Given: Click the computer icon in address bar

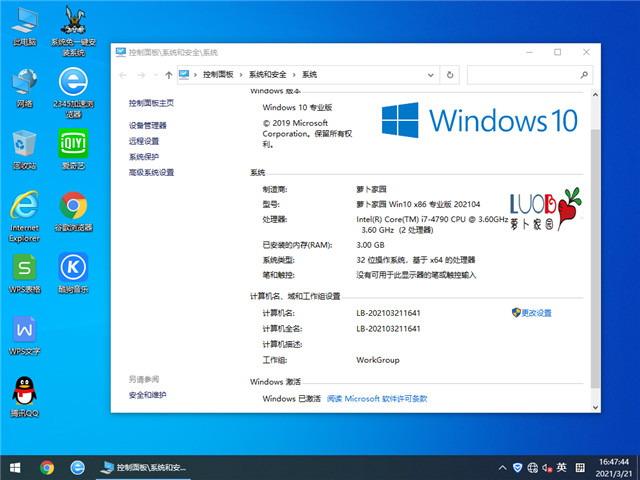Looking at the screenshot, I should (184, 75).
